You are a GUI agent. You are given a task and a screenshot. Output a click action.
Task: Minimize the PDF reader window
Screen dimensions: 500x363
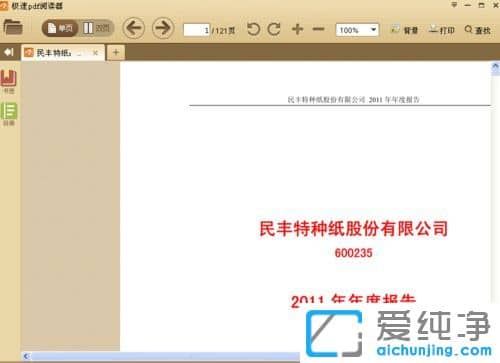pos(468,5)
